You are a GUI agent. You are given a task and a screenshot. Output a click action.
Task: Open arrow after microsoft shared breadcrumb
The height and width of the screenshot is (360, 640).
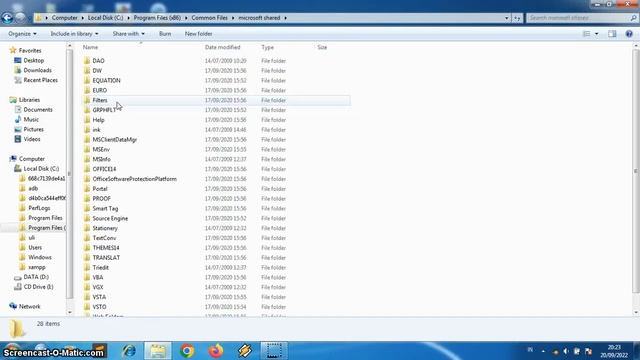coord(285,18)
